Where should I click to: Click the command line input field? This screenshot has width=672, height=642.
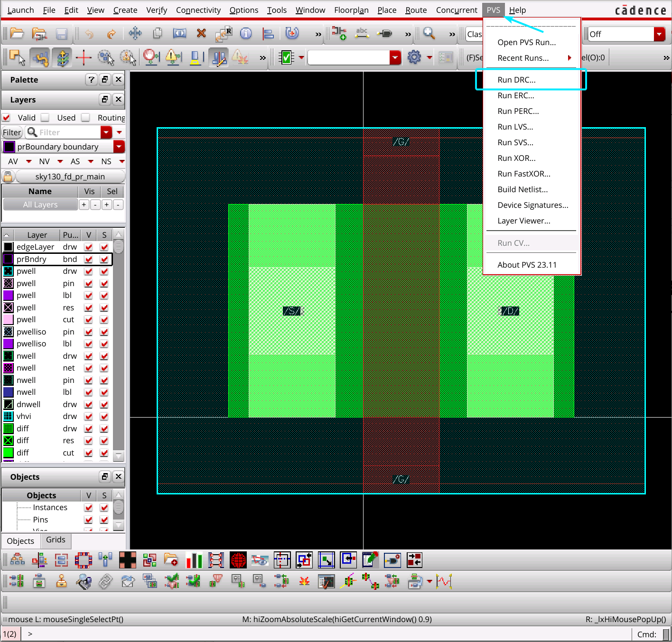tap(327, 634)
